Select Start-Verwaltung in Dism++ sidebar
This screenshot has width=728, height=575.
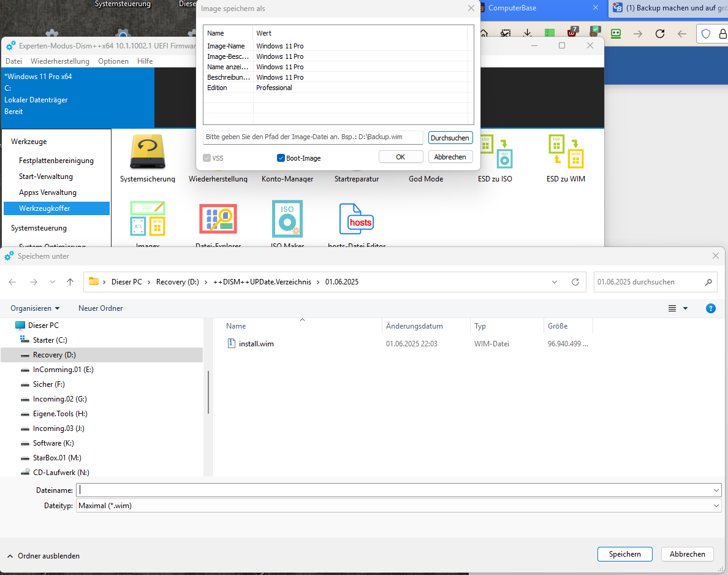[46, 177]
